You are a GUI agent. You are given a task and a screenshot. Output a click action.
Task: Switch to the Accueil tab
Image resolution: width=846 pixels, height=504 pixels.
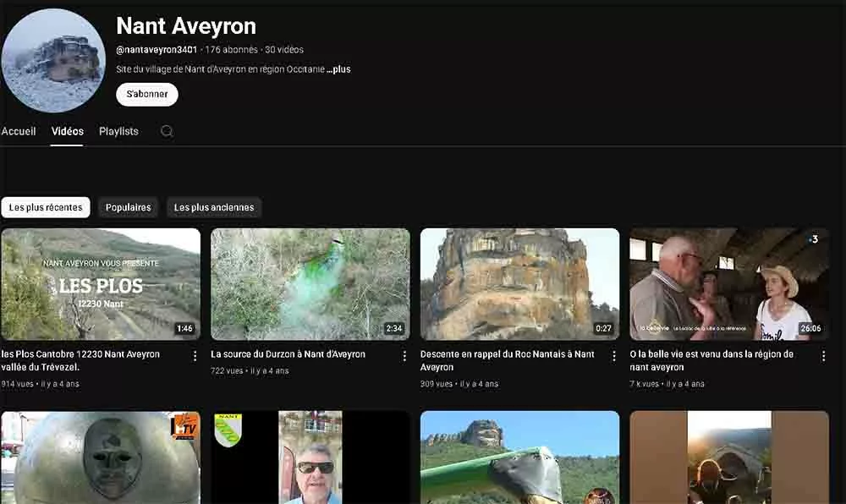(19, 131)
